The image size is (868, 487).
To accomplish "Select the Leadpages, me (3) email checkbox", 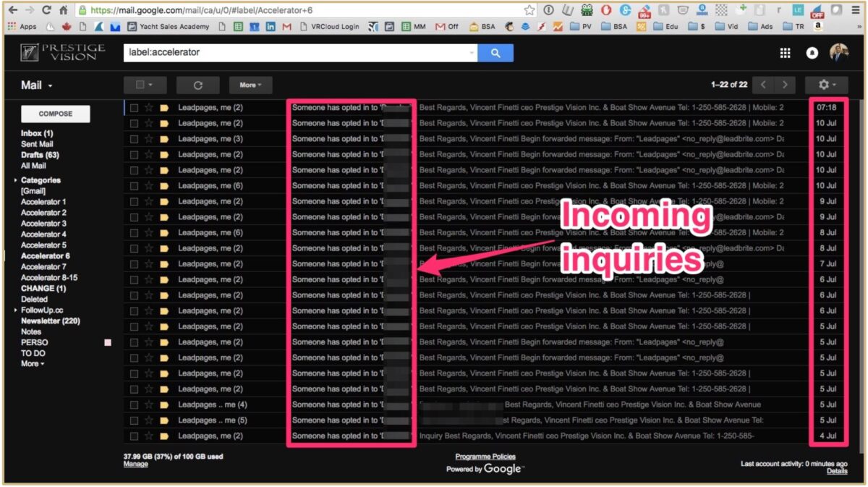I will [134, 139].
